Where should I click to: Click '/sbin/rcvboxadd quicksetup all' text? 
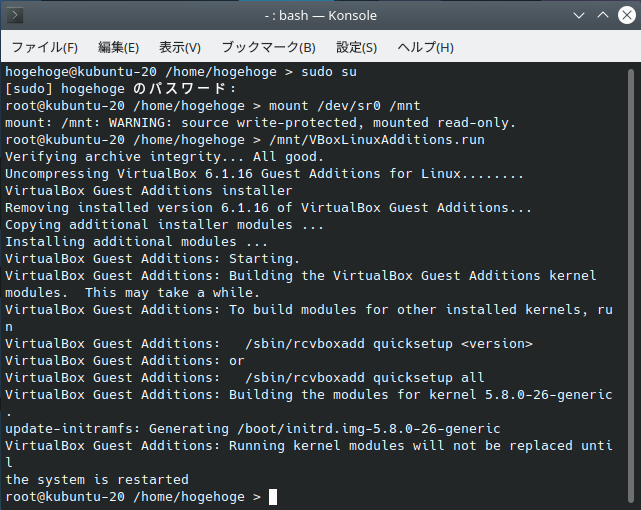click(x=365, y=378)
